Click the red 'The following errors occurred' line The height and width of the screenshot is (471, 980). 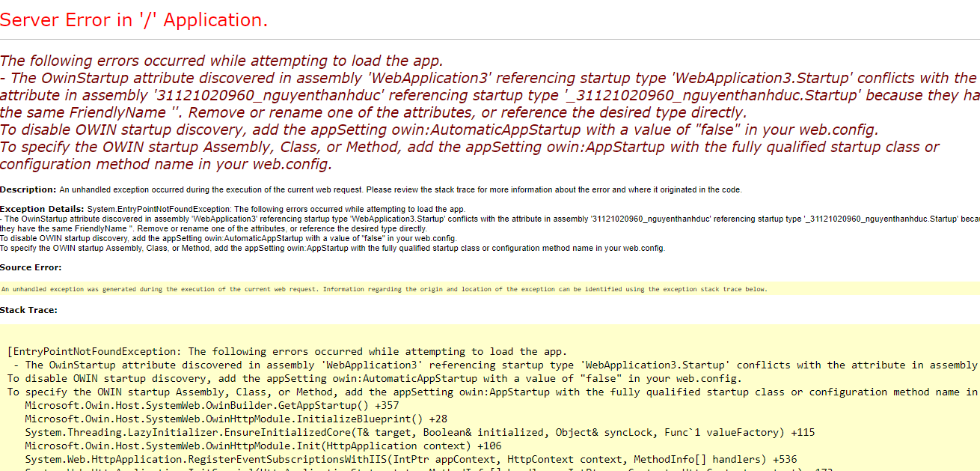pyautogui.click(x=221, y=61)
